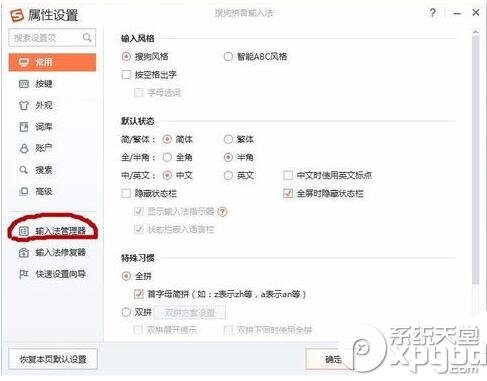Select 英文 as default language
The width and height of the screenshot is (487, 381).
[228, 175]
